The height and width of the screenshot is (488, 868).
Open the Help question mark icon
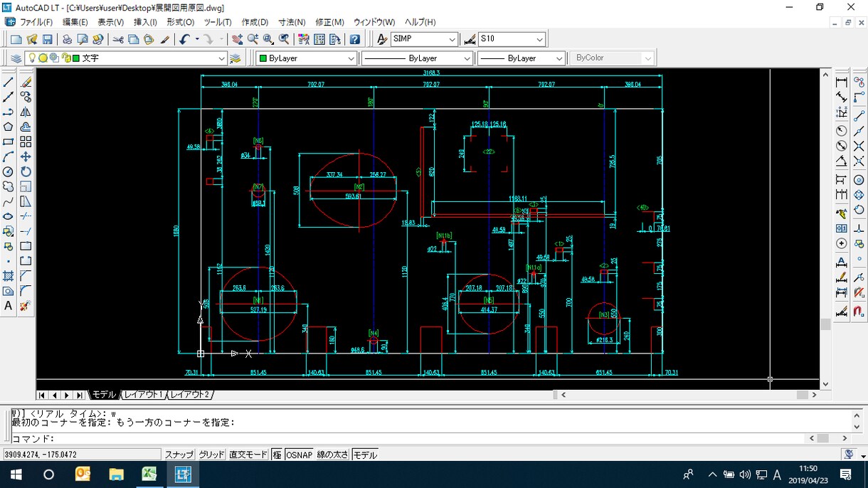tap(355, 39)
